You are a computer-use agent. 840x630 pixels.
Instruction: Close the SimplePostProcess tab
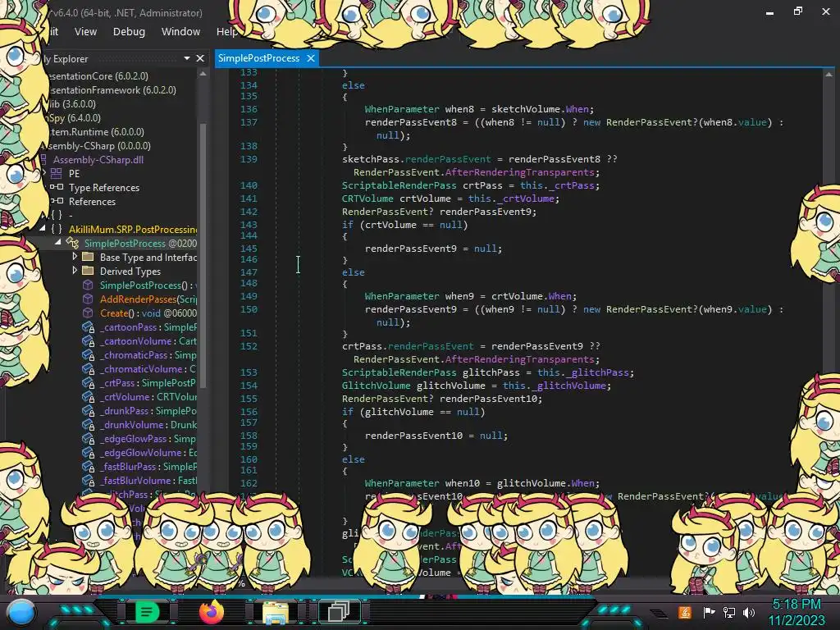[311, 58]
